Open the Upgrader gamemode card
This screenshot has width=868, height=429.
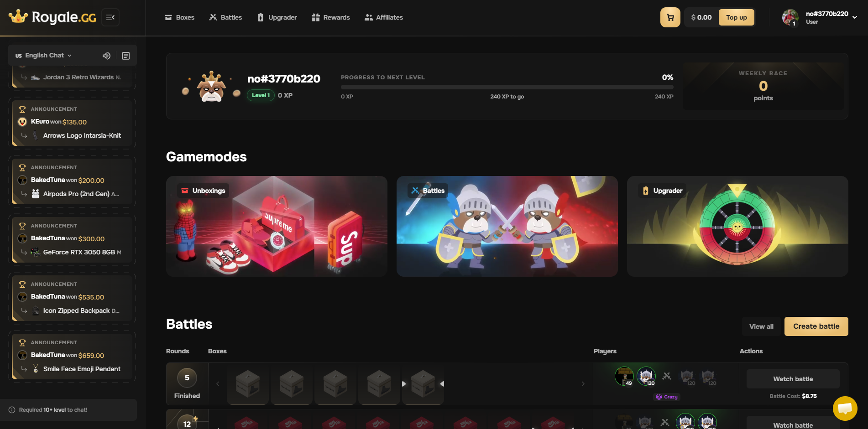coord(737,226)
